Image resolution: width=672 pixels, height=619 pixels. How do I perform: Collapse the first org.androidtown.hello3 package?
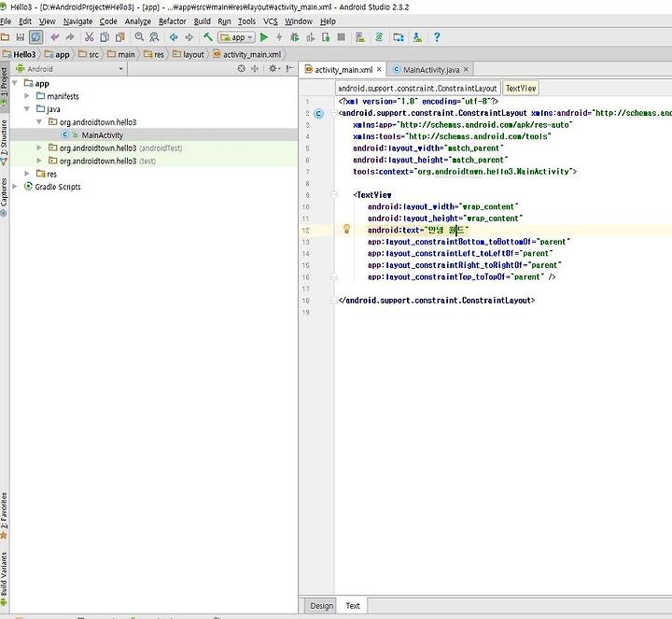click(39, 122)
